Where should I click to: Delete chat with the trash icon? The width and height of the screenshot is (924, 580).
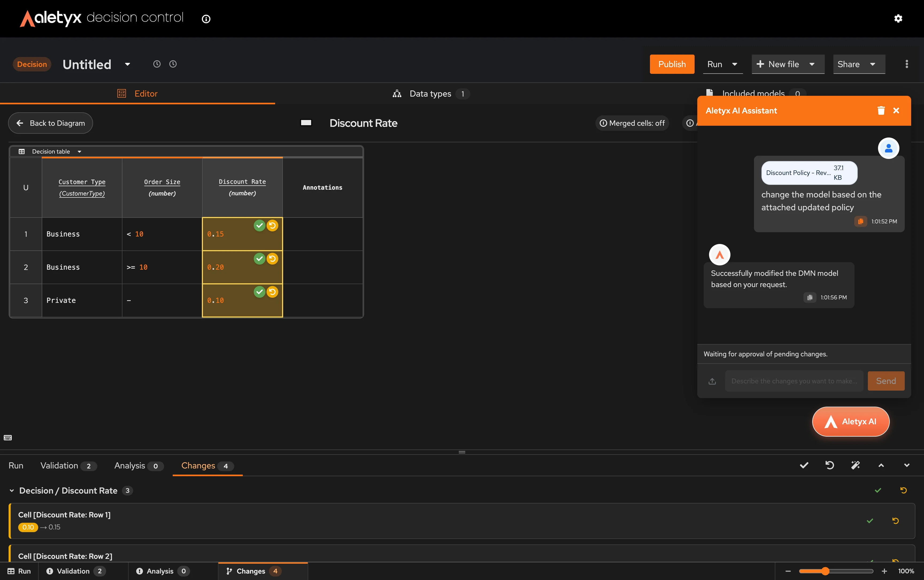point(881,110)
